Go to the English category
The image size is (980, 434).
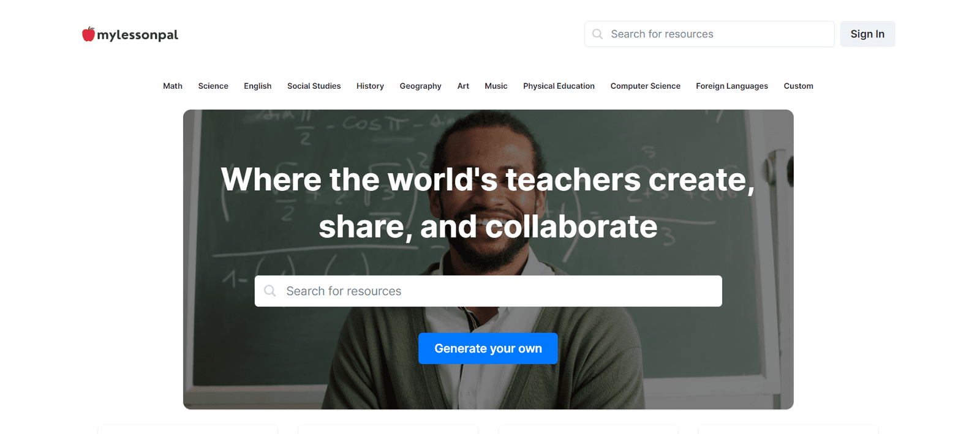pyautogui.click(x=257, y=86)
